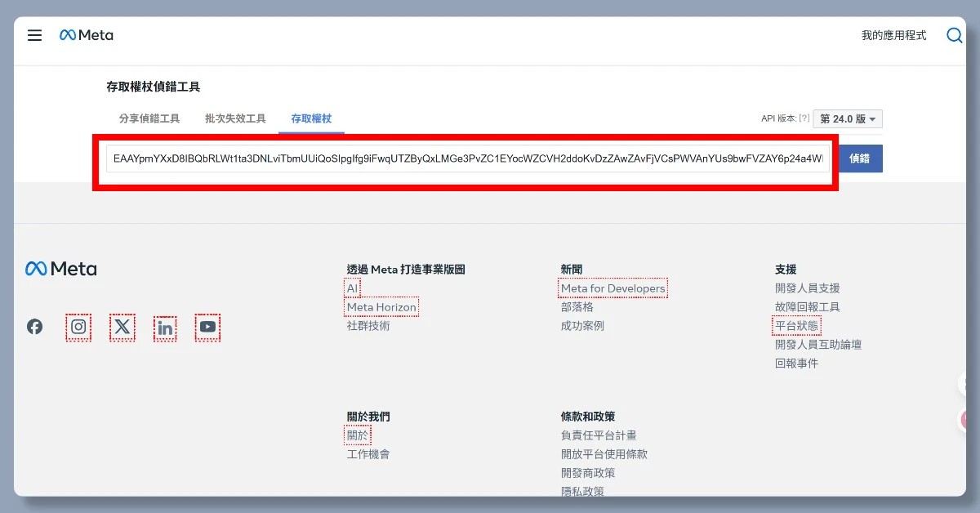Open Meta's Instagram page icon
This screenshot has width=980, height=513.
[78, 327]
